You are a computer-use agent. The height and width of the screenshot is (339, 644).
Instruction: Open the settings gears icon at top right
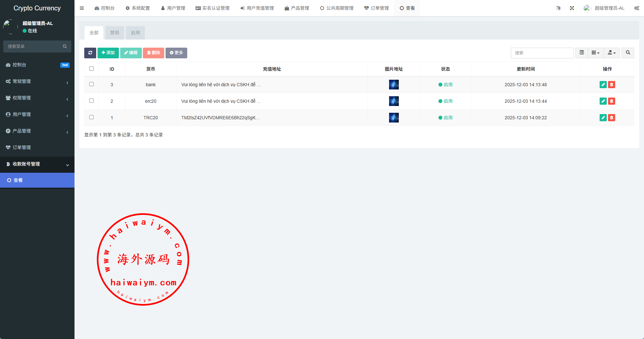636,8
